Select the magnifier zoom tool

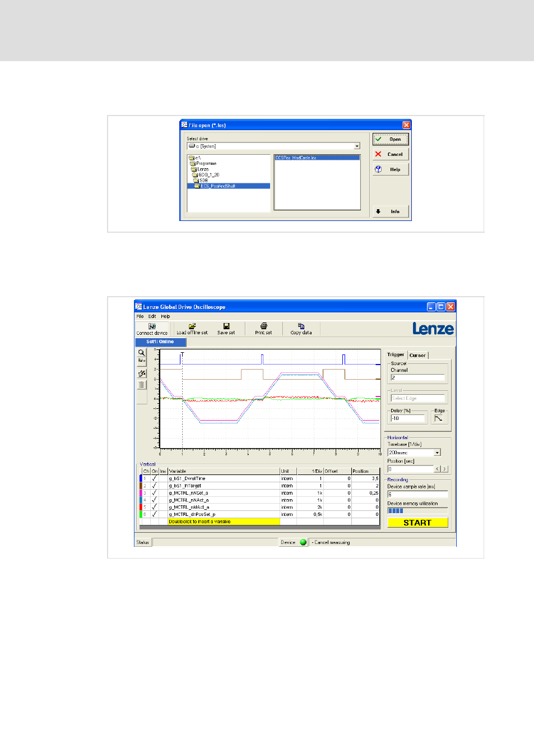[x=142, y=353]
